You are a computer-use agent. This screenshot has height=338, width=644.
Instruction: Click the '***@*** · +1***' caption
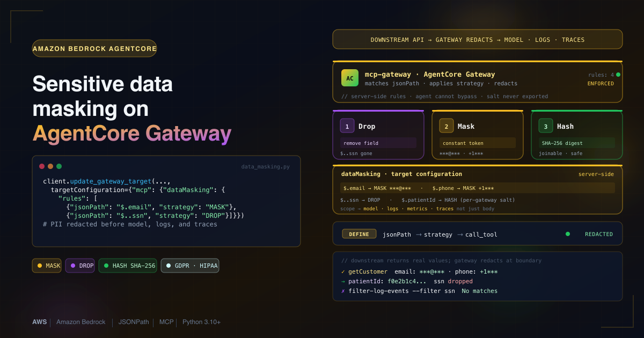[x=461, y=153]
